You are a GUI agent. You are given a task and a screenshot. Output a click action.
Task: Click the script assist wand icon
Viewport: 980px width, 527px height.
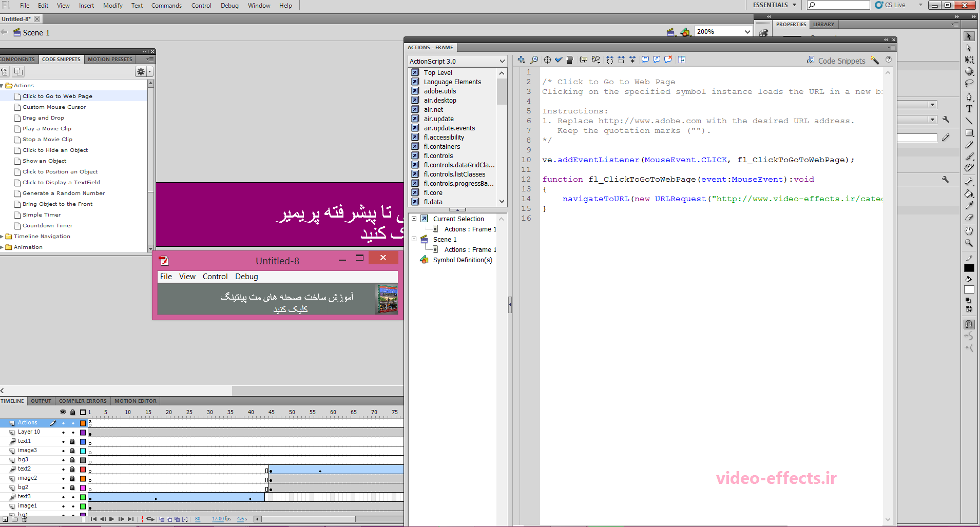point(875,60)
